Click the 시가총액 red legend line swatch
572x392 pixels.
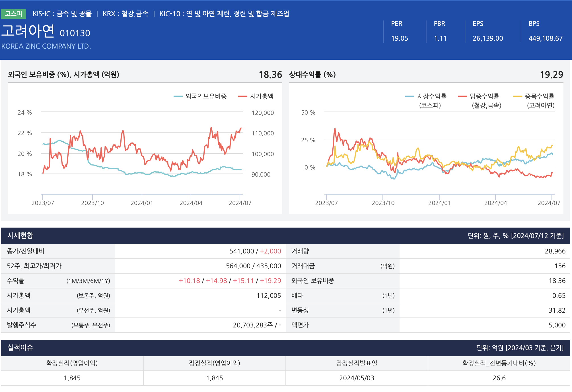pyautogui.click(x=242, y=96)
